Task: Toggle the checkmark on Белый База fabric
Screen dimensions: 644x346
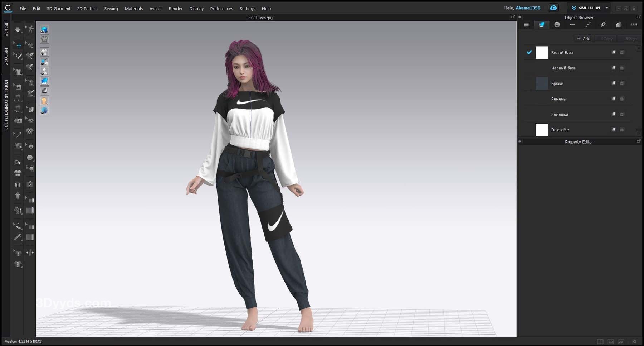Action: 529,52
